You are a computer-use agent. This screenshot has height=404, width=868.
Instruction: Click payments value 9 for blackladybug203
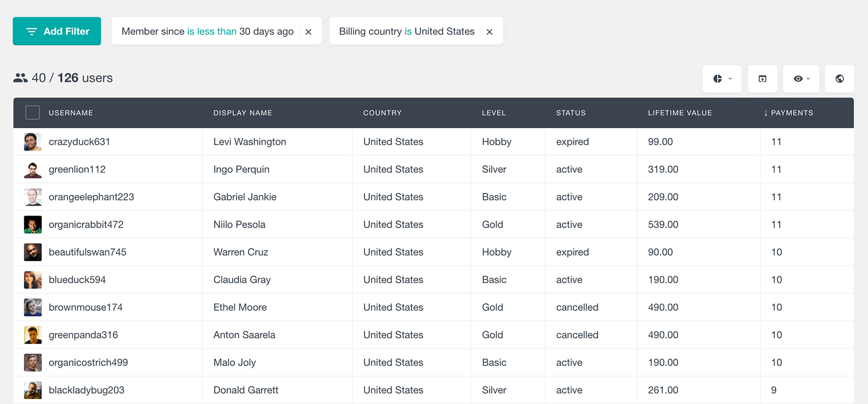774,390
